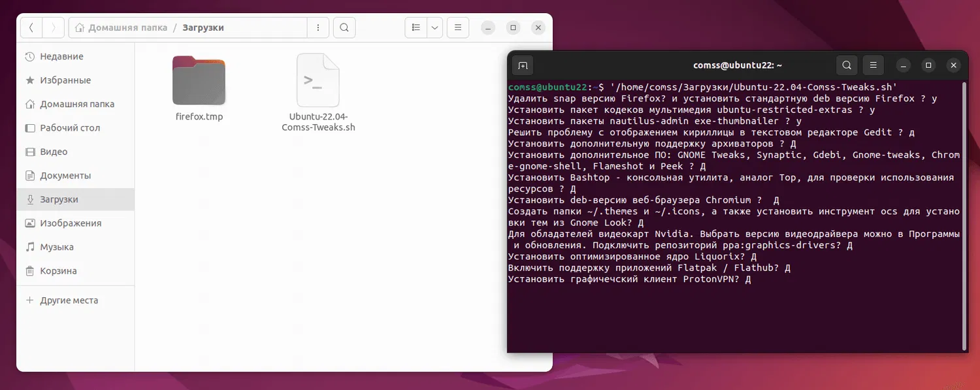Click the ubuntu-restricted-extras terminal line

coord(691,110)
